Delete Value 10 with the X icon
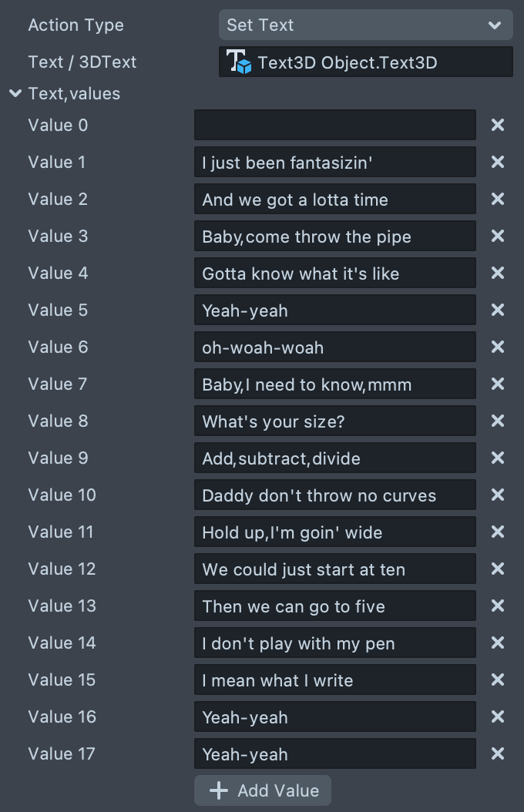 [x=498, y=495]
